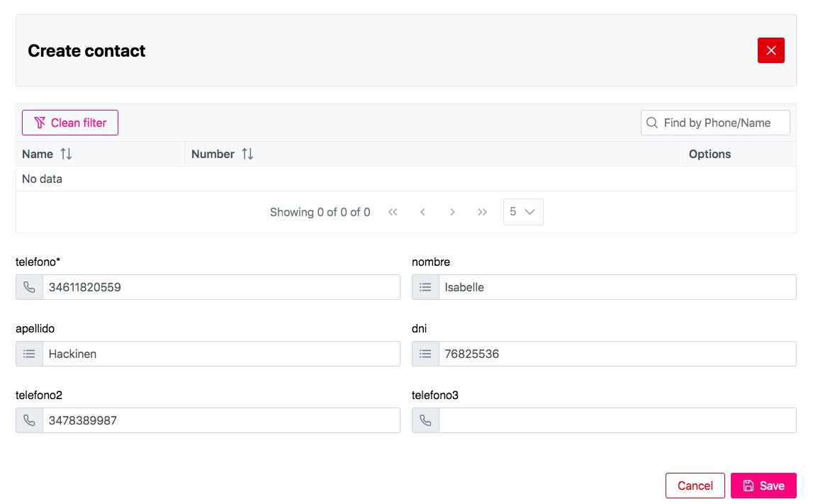The height and width of the screenshot is (504, 813).
Task: Click the phone icon beside telefono field
Action: (29, 287)
